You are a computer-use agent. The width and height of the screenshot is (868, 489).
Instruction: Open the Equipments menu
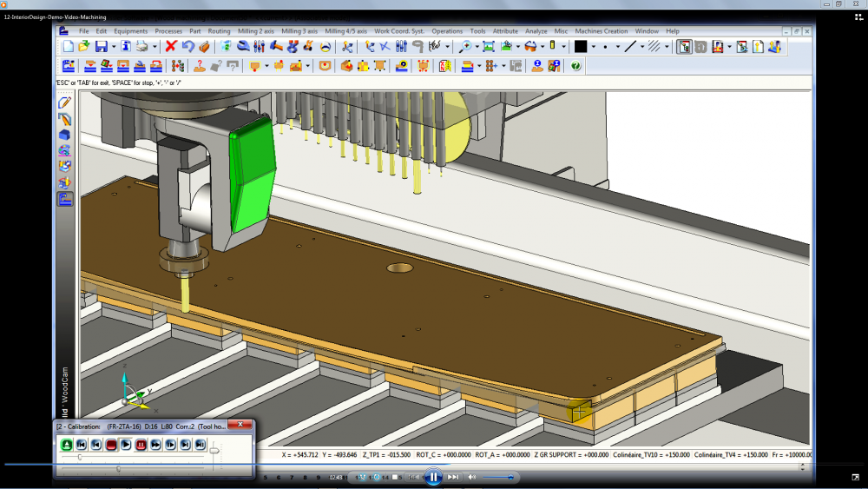131,31
